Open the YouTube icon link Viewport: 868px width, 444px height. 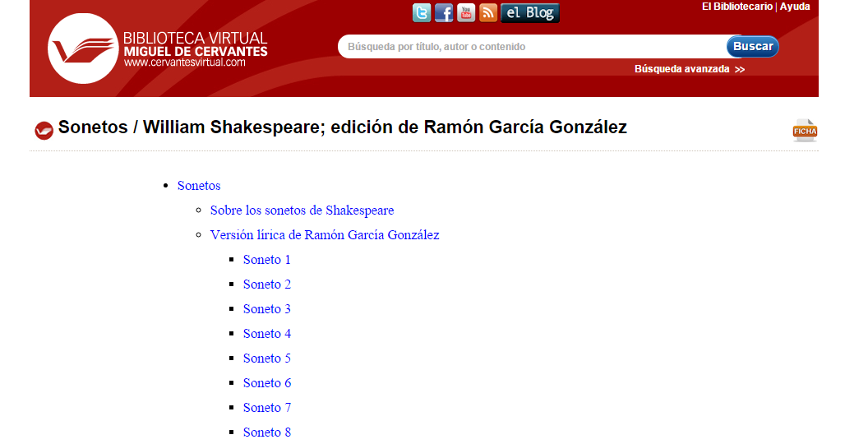(465, 12)
